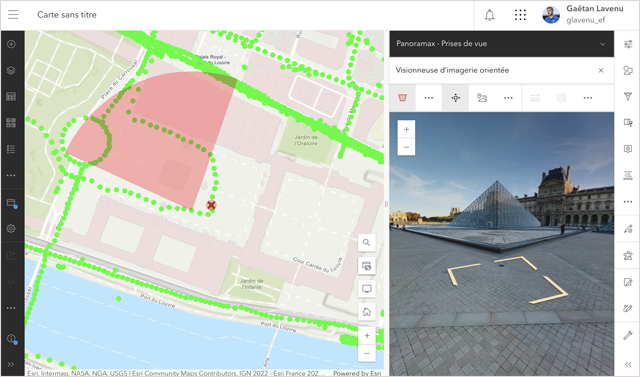This screenshot has height=377, width=640.
Task: Click the Add layer plus icon
Action: [11, 44]
